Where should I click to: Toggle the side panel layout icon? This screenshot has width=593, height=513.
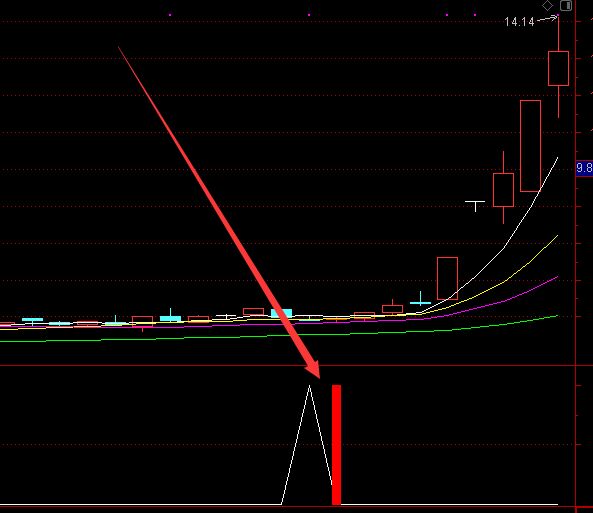[x=566, y=5]
